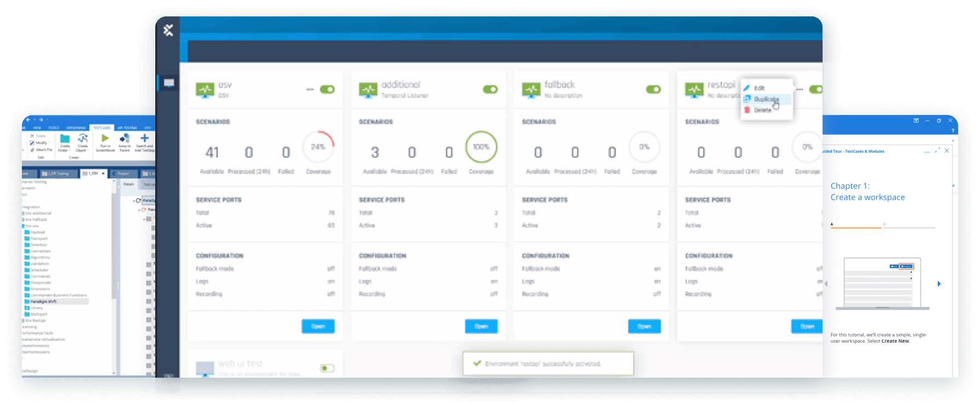Choose Duplicate from the context menu
The image size is (980, 405).
[x=766, y=99]
